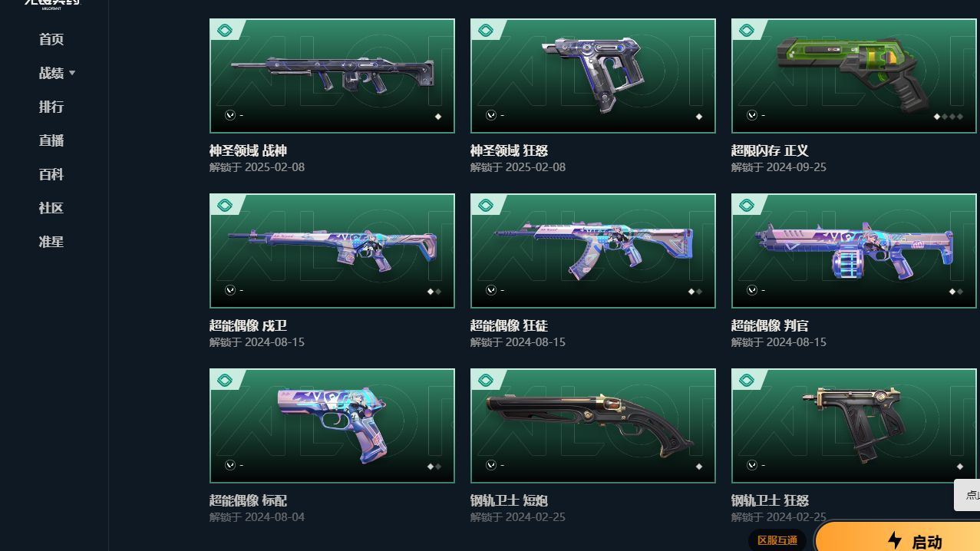Click the 区服互通 label

coord(777,540)
